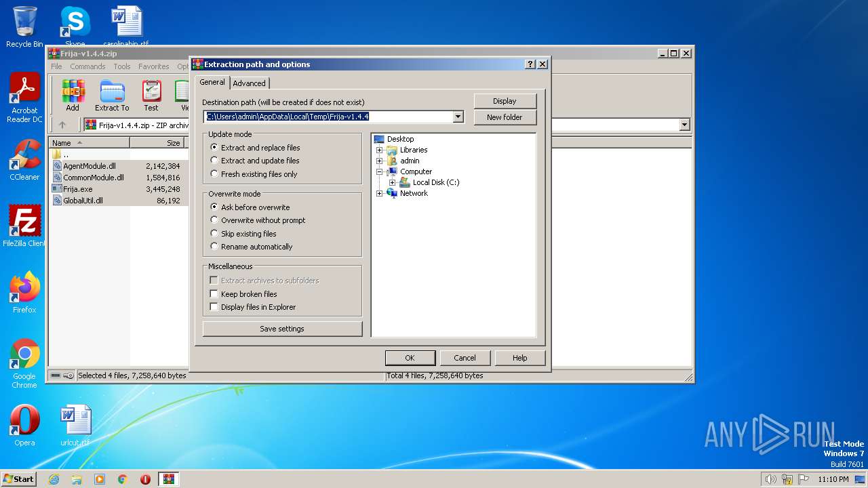This screenshot has height=488, width=868.
Task: Click Internet Explorer taskbar icon
Action: point(54,479)
